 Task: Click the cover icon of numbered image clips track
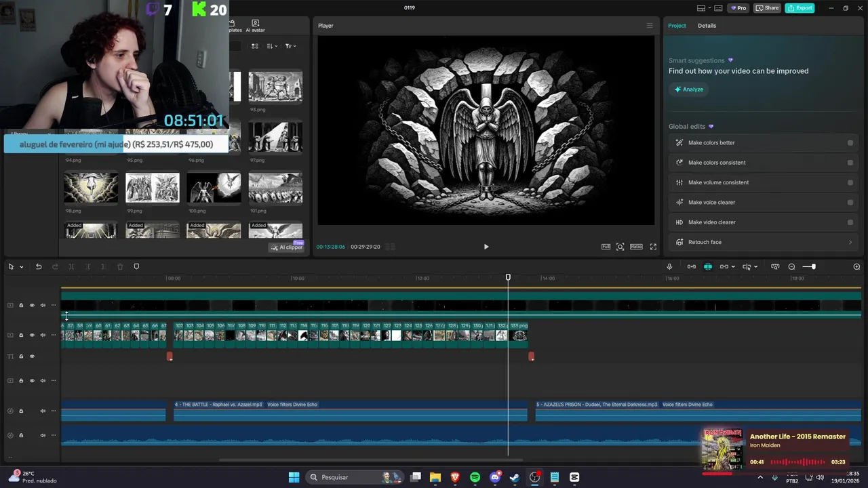pos(10,335)
